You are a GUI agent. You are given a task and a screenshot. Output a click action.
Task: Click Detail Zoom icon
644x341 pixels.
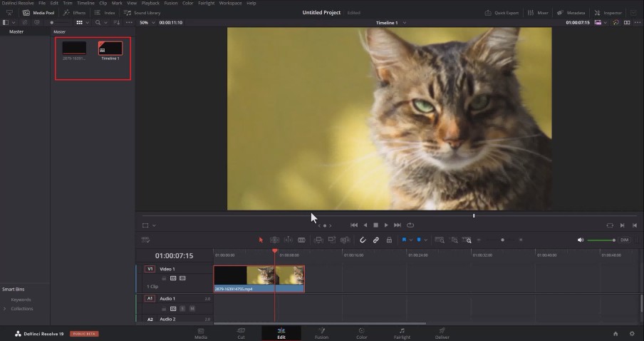pyautogui.click(x=454, y=240)
